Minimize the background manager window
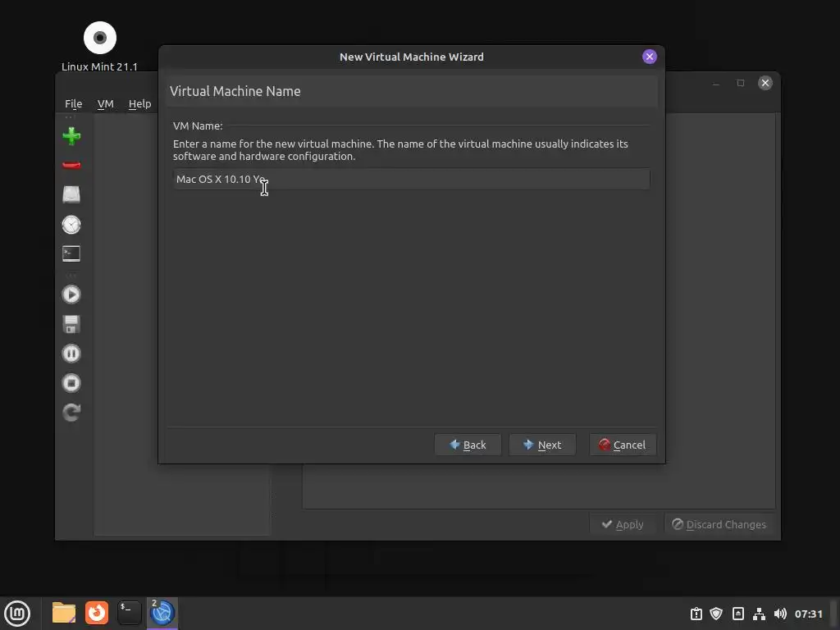Viewport: 840px width, 630px height. [x=715, y=83]
